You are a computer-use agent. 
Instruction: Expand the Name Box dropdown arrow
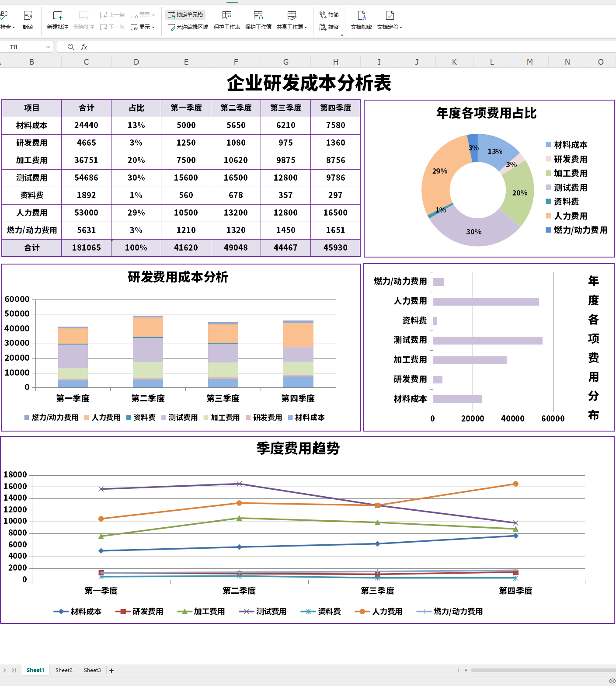coord(48,47)
